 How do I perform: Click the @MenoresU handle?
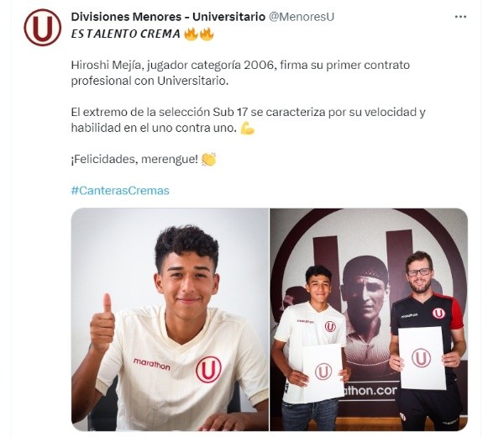pyautogui.click(x=302, y=17)
